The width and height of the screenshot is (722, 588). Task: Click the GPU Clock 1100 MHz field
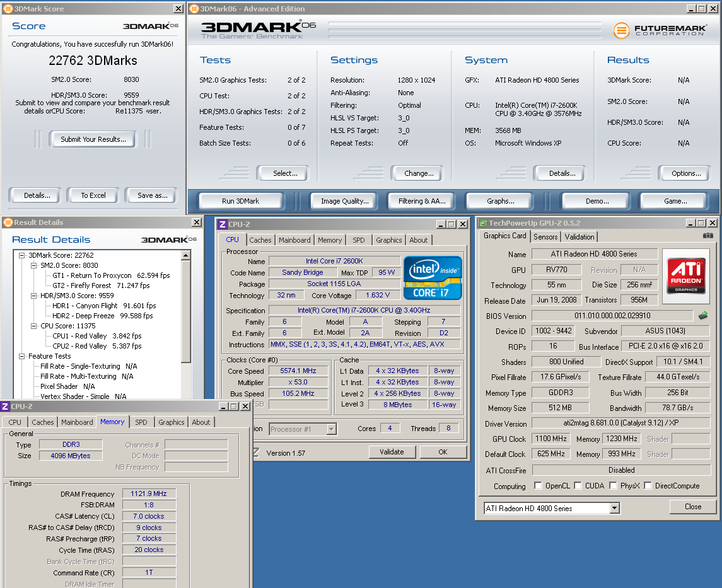click(550, 439)
